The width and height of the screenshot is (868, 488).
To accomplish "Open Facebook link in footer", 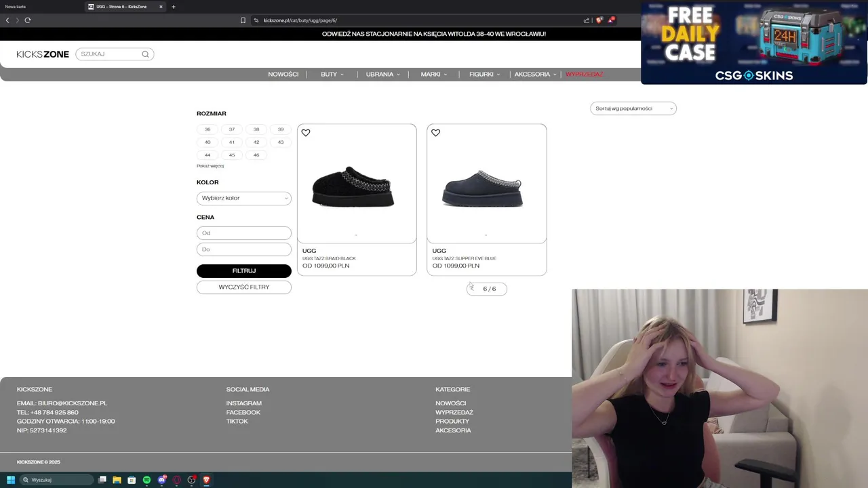I will tap(243, 412).
